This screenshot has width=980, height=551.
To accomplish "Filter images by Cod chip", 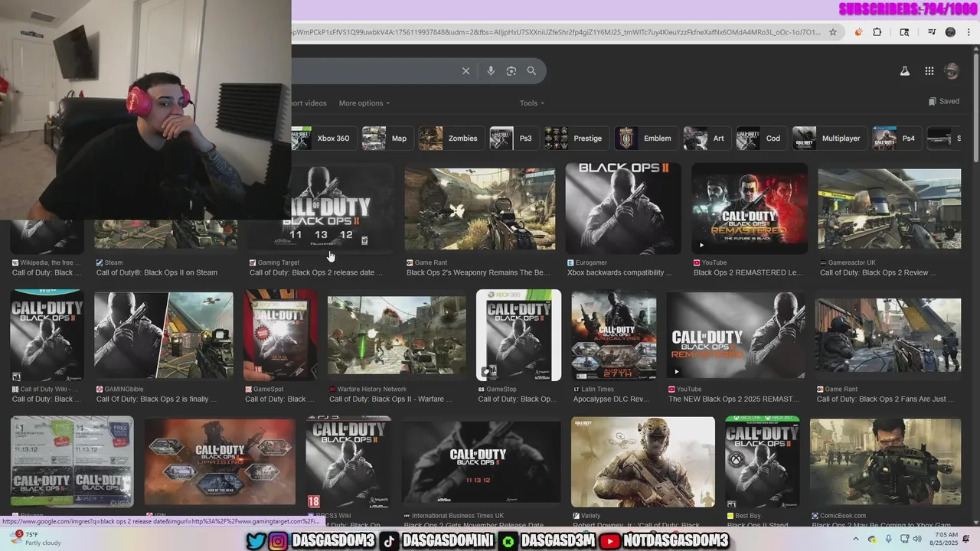I will pos(761,139).
